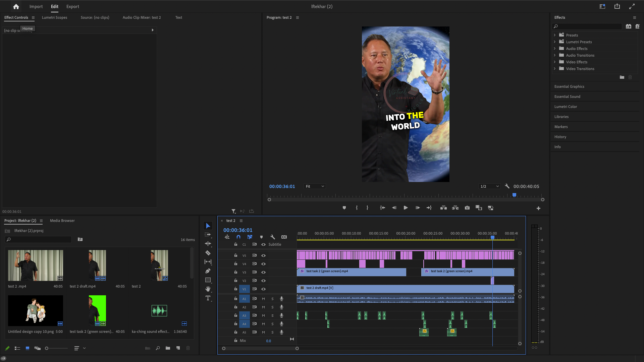This screenshot has width=644, height=362.
Task: Click the Export Frame camera icon
Action: pos(467,208)
